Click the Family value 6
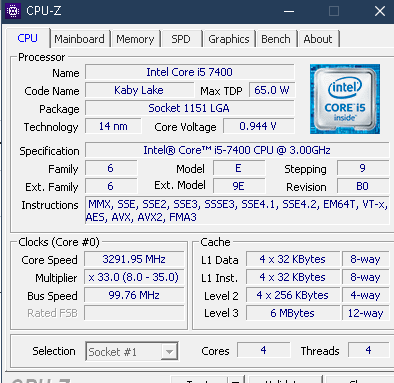This screenshot has width=394, height=383. click(111, 168)
